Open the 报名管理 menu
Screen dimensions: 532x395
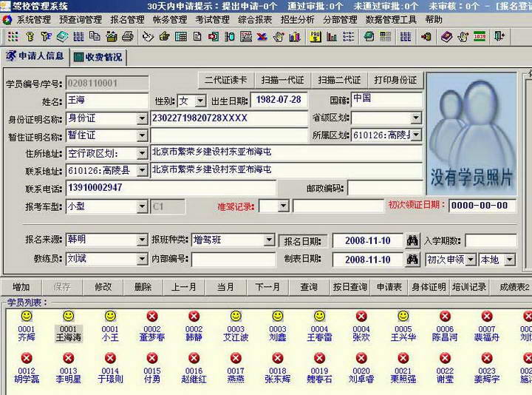point(127,20)
